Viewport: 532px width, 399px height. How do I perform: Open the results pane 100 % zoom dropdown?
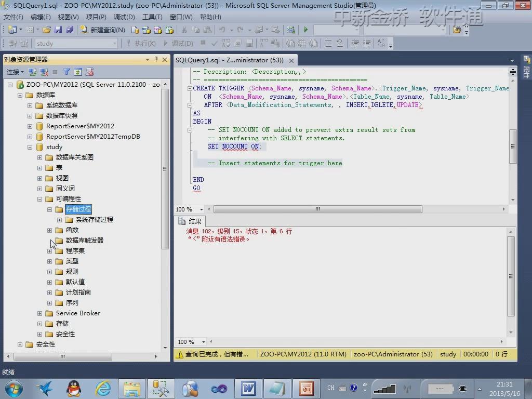[x=204, y=342]
